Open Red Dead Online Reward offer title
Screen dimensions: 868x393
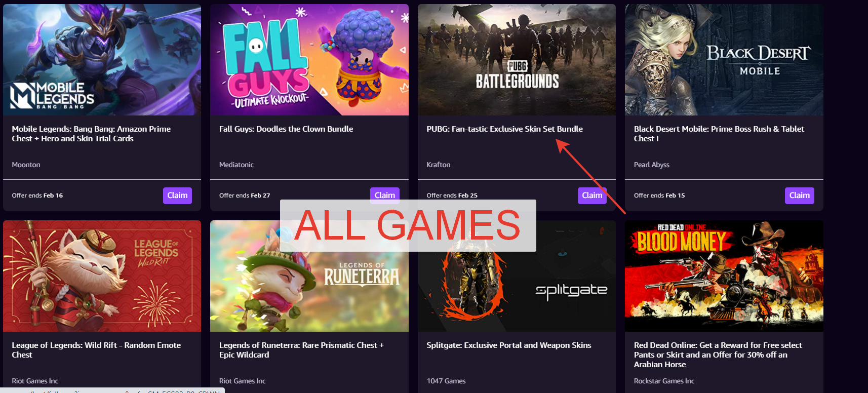click(x=718, y=355)
